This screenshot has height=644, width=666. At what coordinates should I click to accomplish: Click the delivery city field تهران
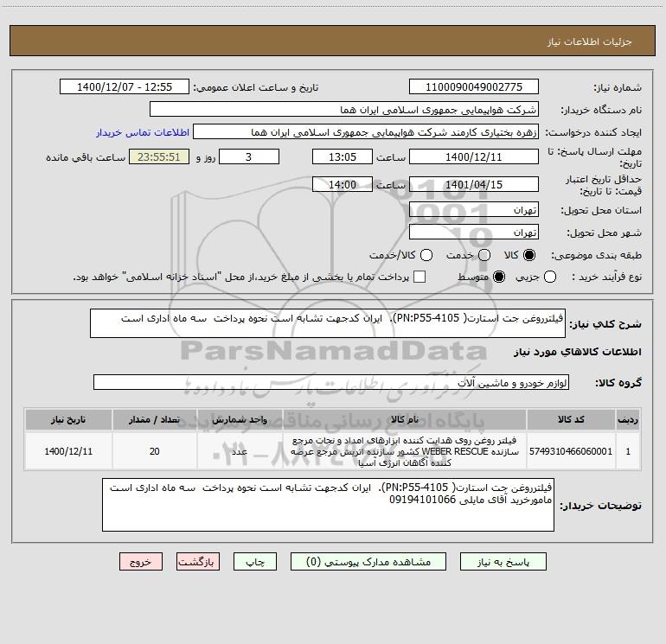(x=474, y=233)
